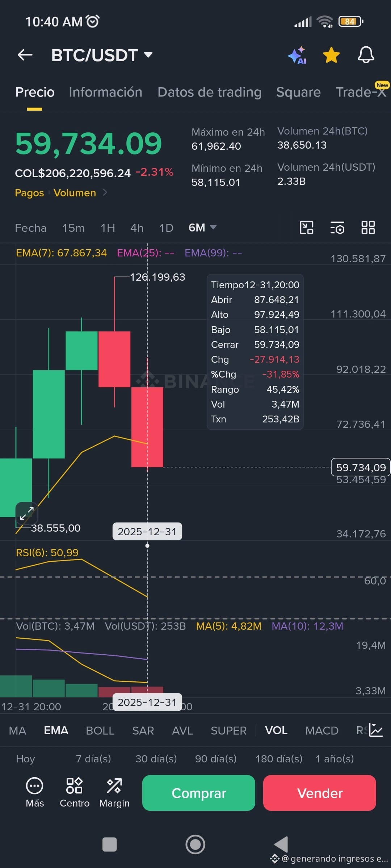Select the Hoy range
This screenshot has width=391, height=868.
tap(25, 759)
